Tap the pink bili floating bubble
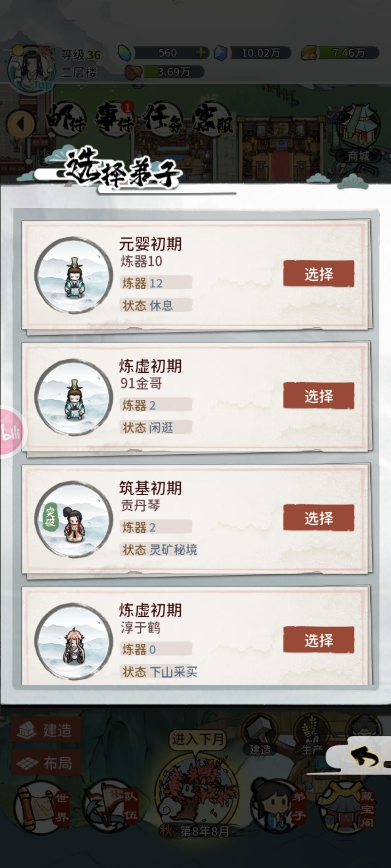Image resolution: width=391 pixels, height=868 pixels. pyautogui.click(x=11, y=432)
